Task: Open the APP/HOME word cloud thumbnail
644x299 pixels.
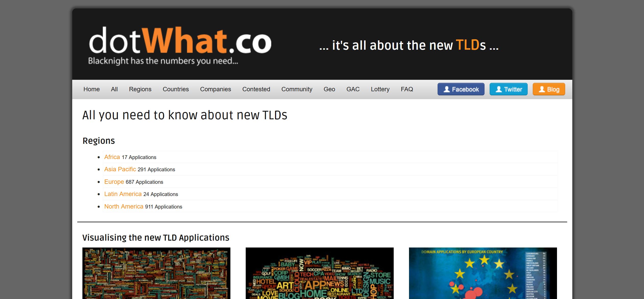Action: tap(320, 273)
